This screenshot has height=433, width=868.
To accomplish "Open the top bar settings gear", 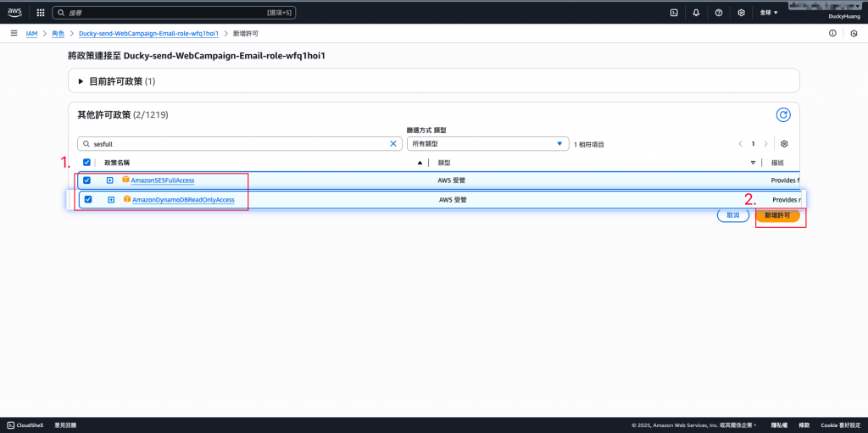I will pyautogui.click(x=741, y=12).
